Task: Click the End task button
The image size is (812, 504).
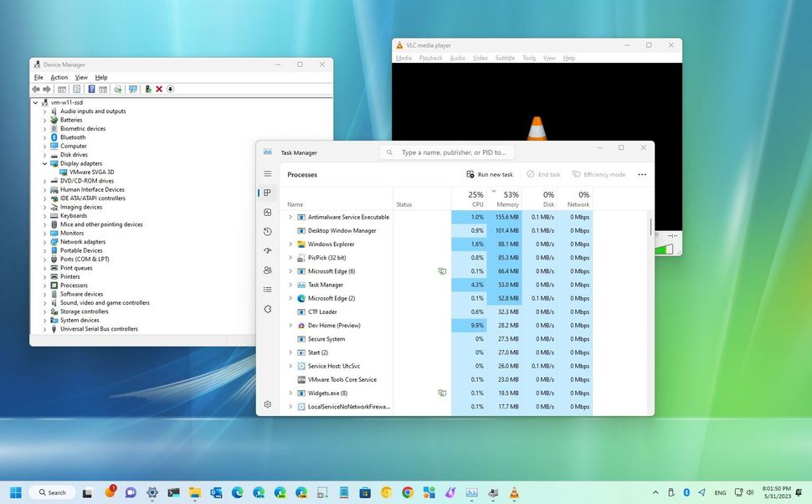Action: 543,174
